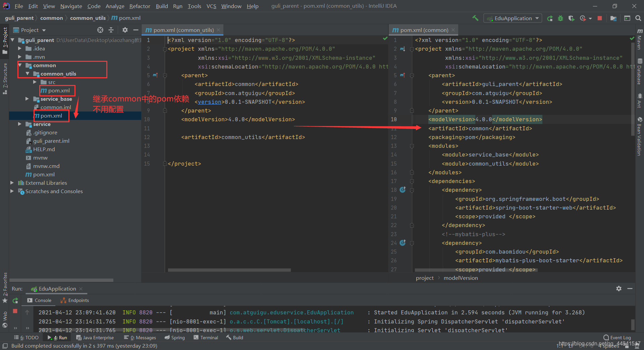Click the locate/select opened file target icon
Screen dimensions: 644x350
pyautogui.click(x=100, y=30)
